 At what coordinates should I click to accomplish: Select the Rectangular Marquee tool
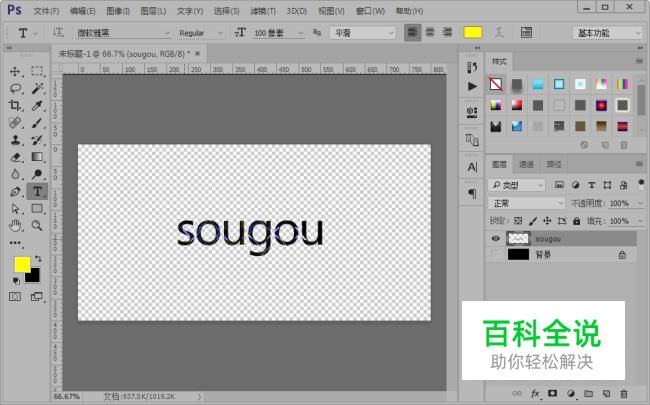pyautogui.click(x=37, y=71)
